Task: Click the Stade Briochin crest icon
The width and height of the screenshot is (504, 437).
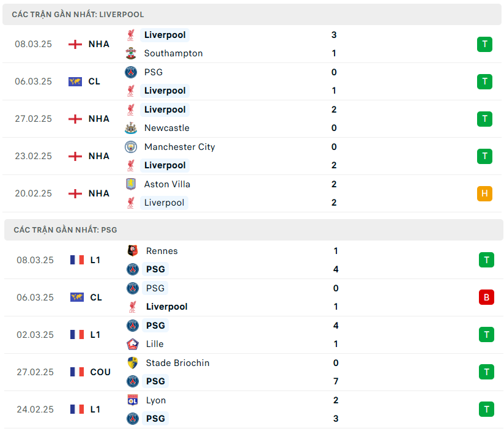Action: click(x=132, y=363)
